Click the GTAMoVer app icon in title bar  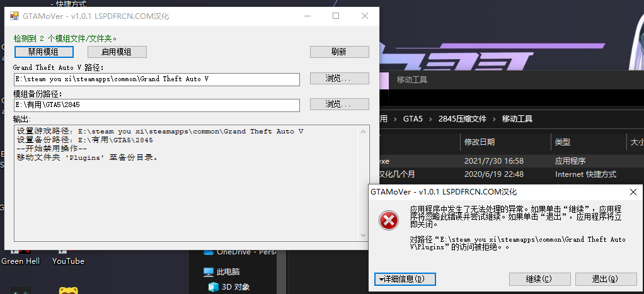(x=14, y=16)
